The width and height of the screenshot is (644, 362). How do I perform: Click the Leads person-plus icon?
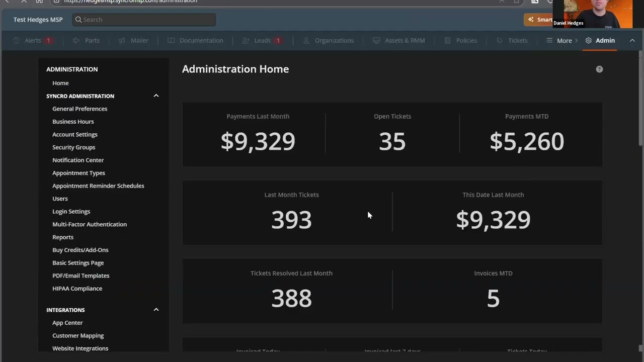pyautogui.click(x=246, y=40)
